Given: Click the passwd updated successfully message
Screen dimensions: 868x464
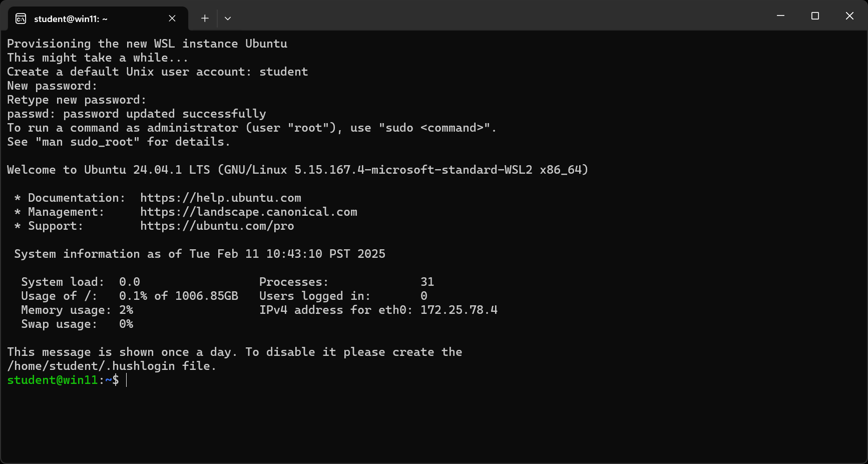Looking at the screenshot, I should click(136, 114).
